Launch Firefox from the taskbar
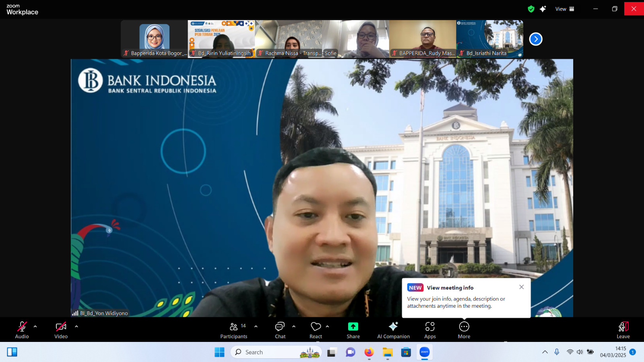Screen dimensions: 644x362 369,352
